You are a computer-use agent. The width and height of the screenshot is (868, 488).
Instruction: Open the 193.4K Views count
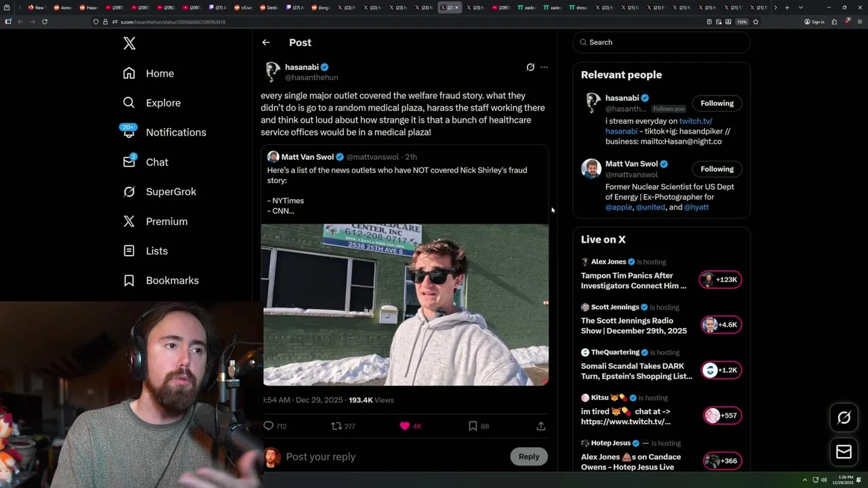click(x=371, y=400)
